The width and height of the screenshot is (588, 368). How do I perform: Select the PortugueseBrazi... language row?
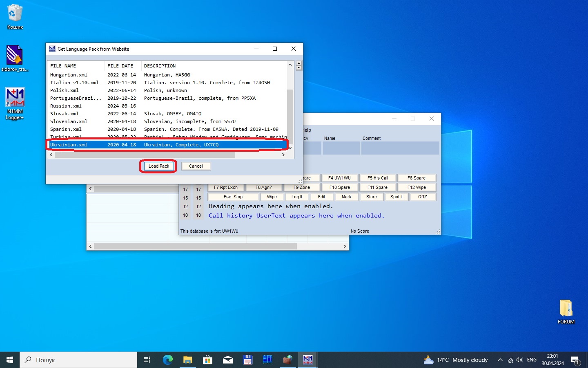167,98
